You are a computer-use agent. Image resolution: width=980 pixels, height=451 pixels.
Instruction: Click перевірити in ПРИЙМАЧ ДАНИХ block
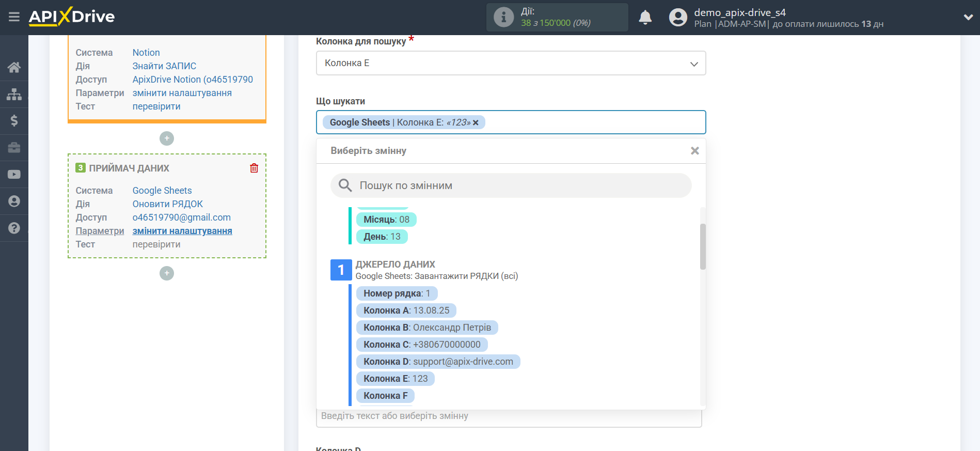point(156,244)
